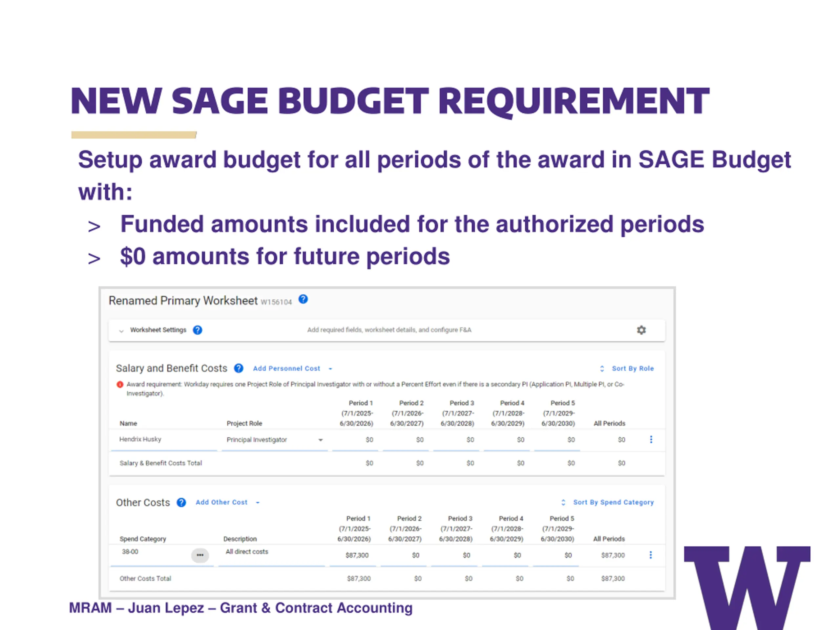Click the 'Add required fields, worksheet details' hint text
The height and width of the screenshot is (630, 840).
click(389, 330)
